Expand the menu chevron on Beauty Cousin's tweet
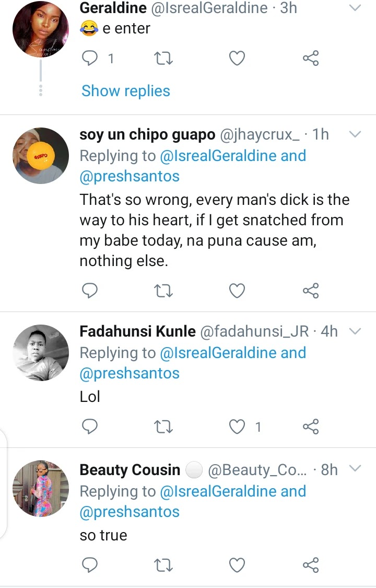 click(355, 468)
